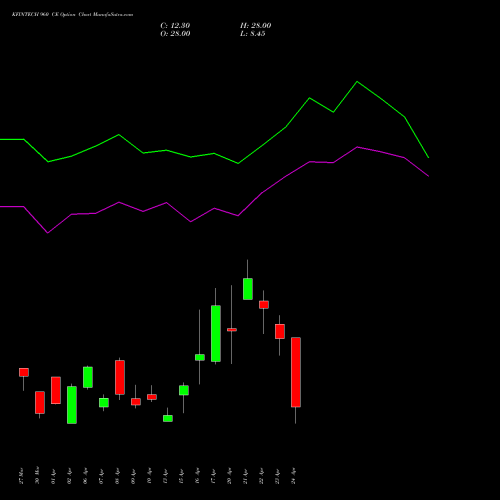The width and height of the screenshot is (500, 500).
Task: Click the high price value H: 28.00
Action: (255, 26)
